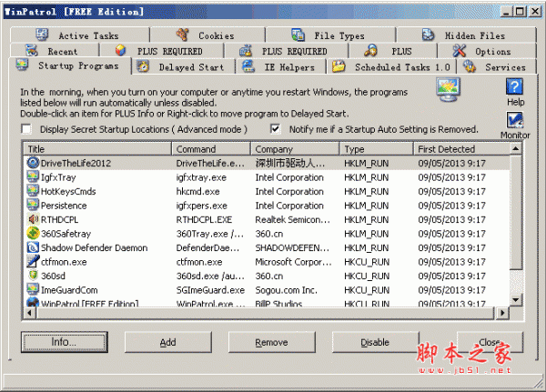This screenshot has height=392, width=546.
Task: Open the IE Helpers tab
Action: pyautogui.click(x=280, y=66)
